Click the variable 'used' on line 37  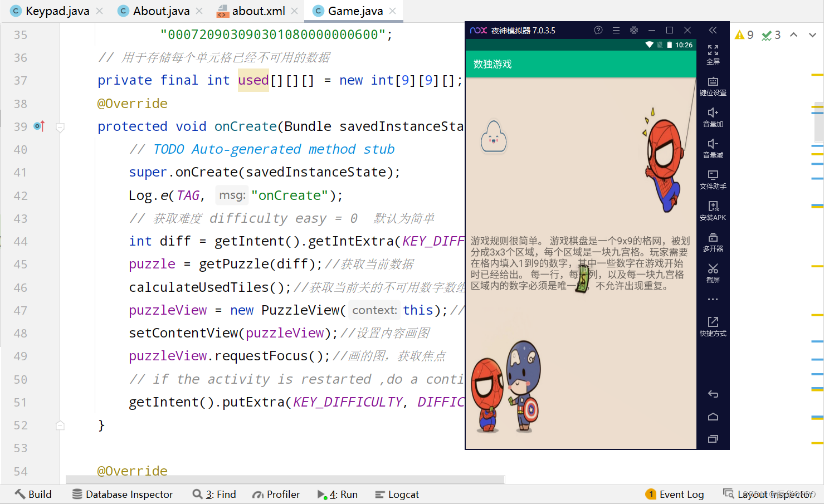pyautogui.click(x=253, y=80)
